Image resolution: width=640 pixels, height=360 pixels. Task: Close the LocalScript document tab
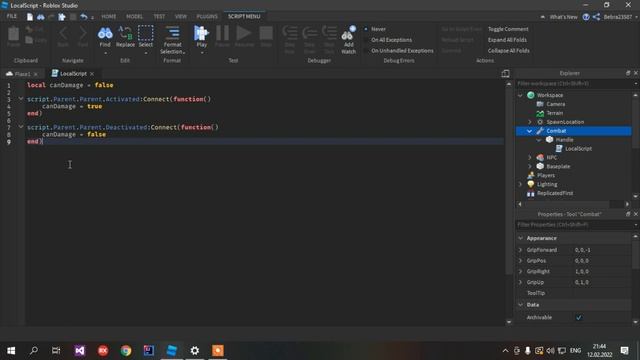[x=92, y=73]
